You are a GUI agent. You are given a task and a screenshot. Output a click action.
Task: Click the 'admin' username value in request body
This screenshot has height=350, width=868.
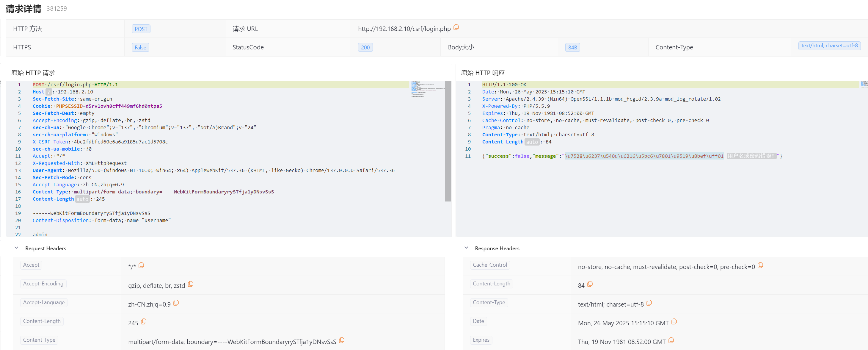pyautogui.click(x=40, y=235)
